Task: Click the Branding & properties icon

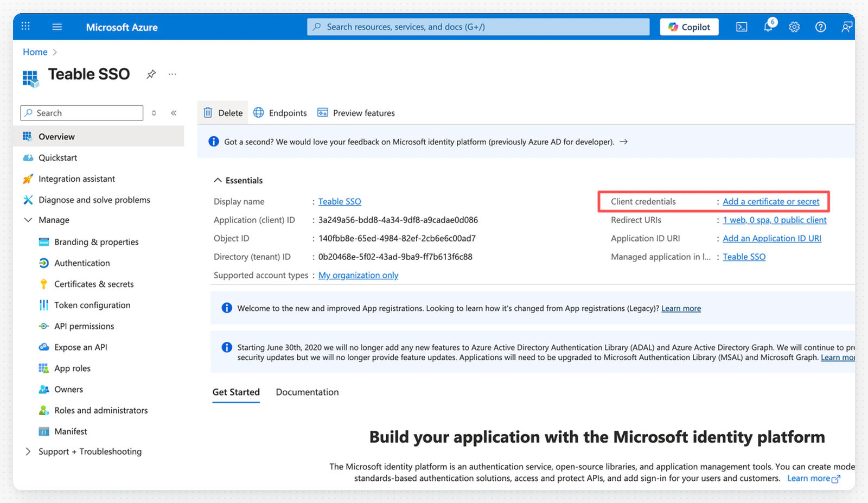Action: tap(44, 242)
